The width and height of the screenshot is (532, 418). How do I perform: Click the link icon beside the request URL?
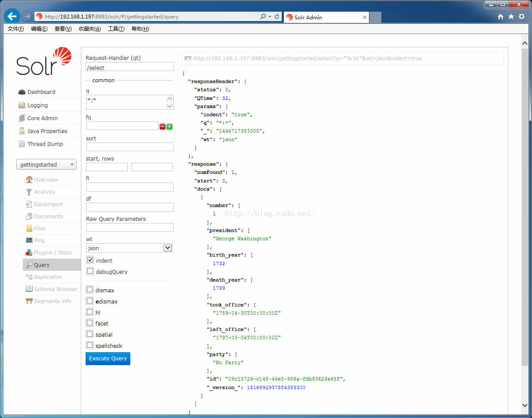[188, 58]
